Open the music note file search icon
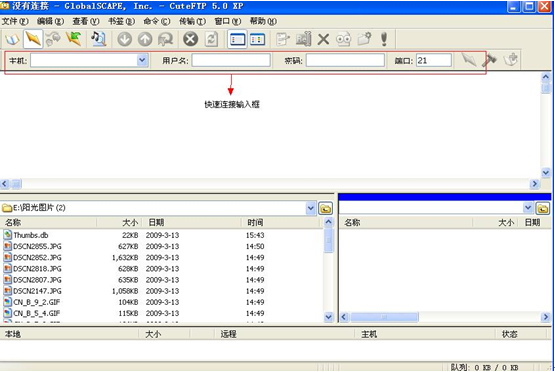The height and width of the screenshot is (372, 555). pyautogui.click(x=98, y=39)
